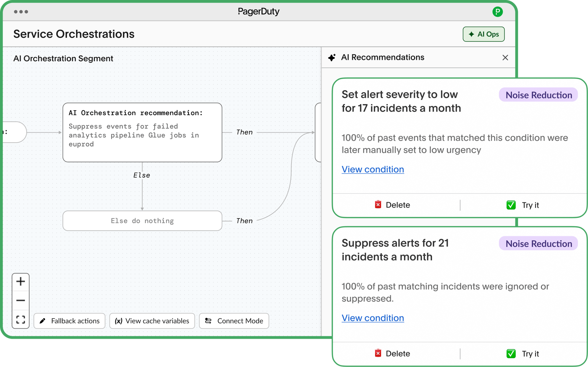Check Try it on the alert severity recommendation
588x367 pixels.
point(523,205)
